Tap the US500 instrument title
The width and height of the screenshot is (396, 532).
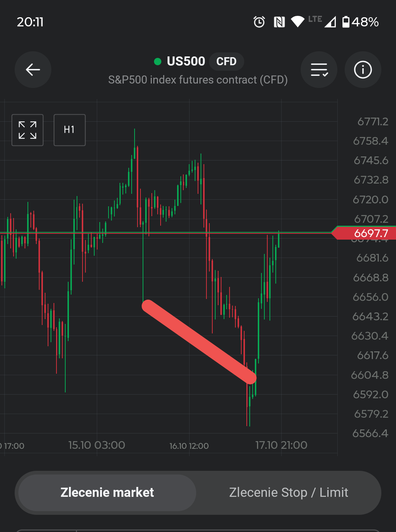tap(186, 61)
